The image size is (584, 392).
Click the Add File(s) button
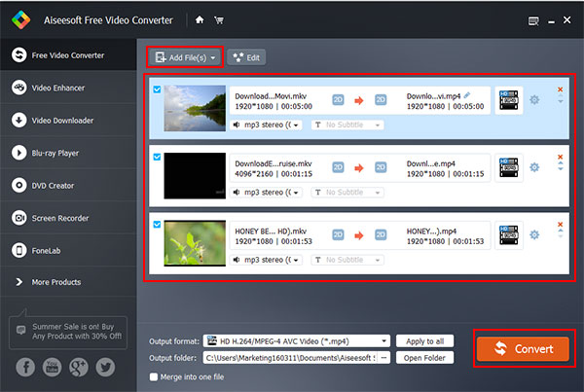(x=185, y=57)
